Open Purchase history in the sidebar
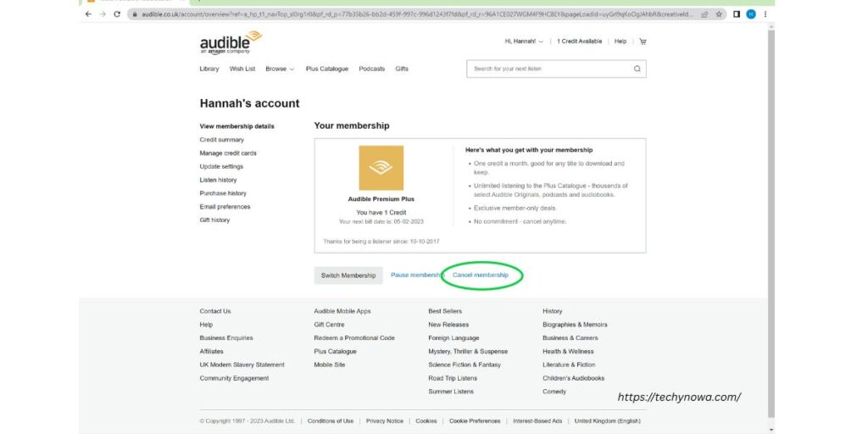The height and width of the screenshot is (434, 868). pyautogui.click(x=223, y=193)
